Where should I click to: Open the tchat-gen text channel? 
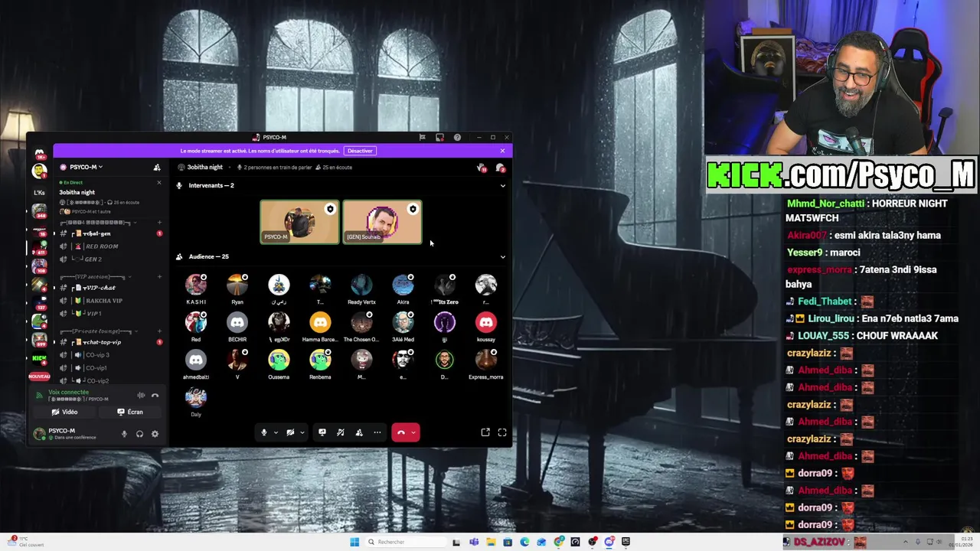coord(111,233)
